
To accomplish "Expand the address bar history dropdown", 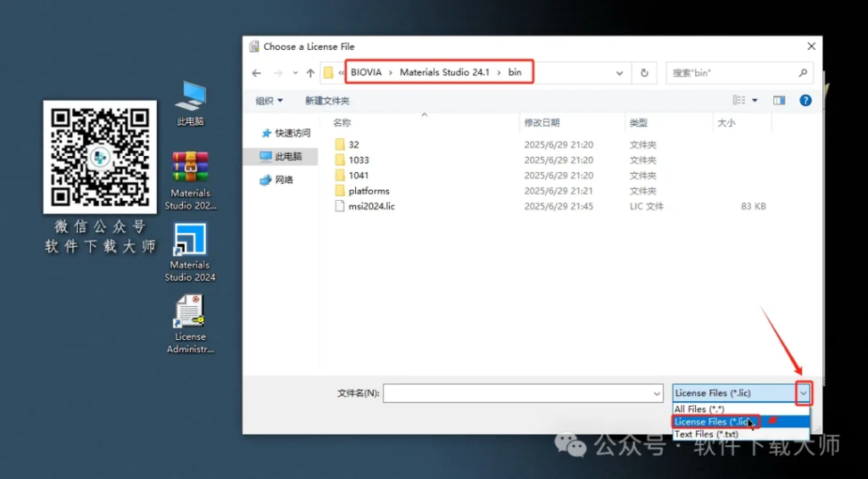I will 621,73.
